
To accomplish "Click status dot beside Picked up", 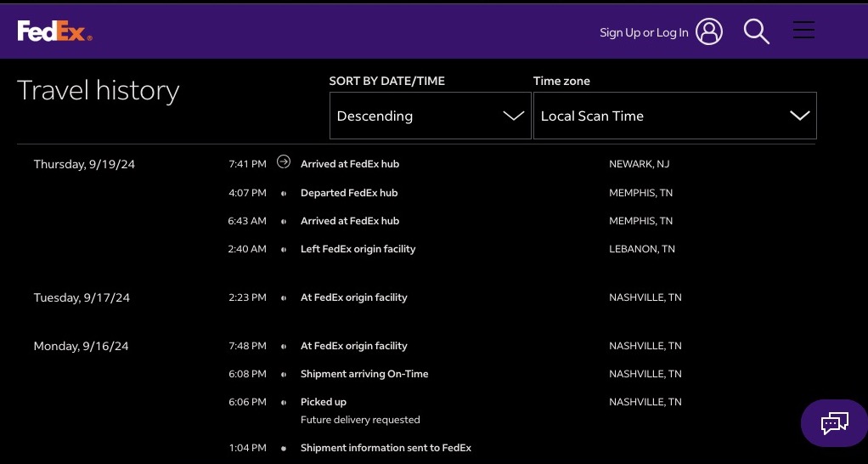I will pyautogui.click(x=284, y=402).
